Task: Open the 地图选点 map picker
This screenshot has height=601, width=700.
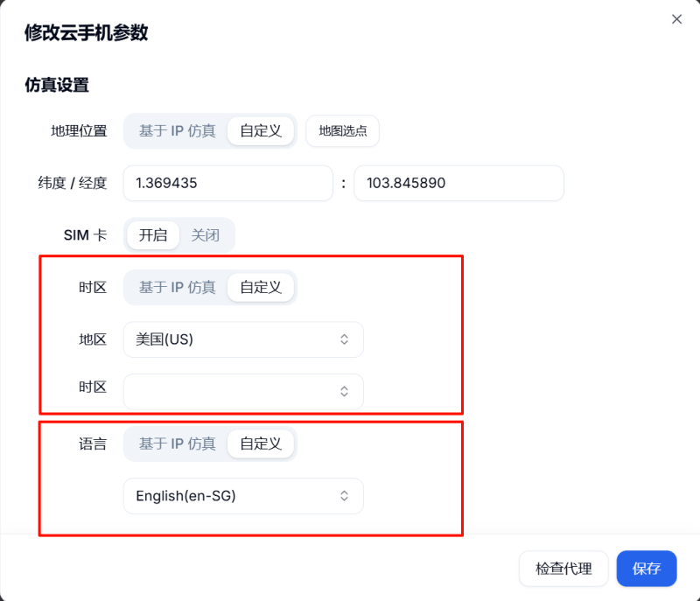Action: point(342,131)
